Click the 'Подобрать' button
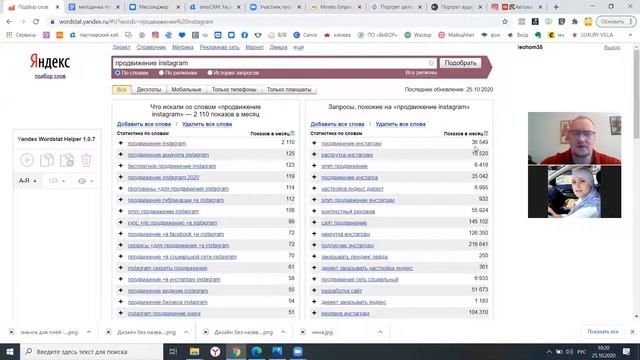Image resolution: width=640 pixels, height=360 pixels. [x=460, y=63]
